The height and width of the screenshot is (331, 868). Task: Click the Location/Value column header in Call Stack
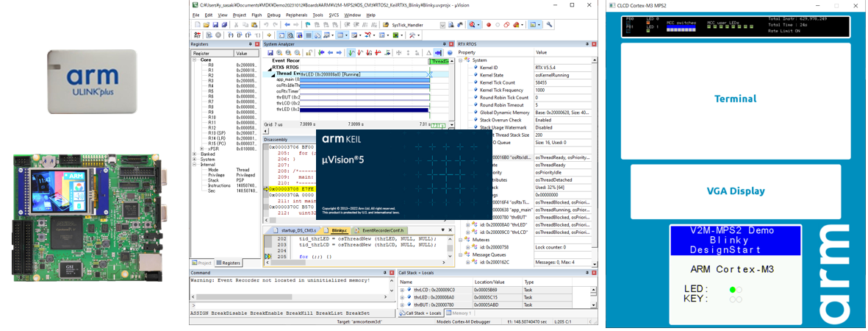point(497,282)
